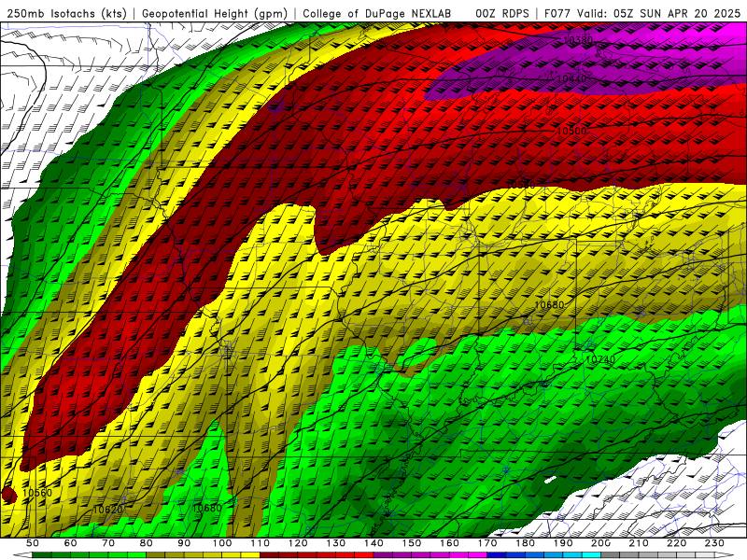Viewport: 747px width, 560px height.
Task: Click the 10380 height contour label
Action: 577,40
